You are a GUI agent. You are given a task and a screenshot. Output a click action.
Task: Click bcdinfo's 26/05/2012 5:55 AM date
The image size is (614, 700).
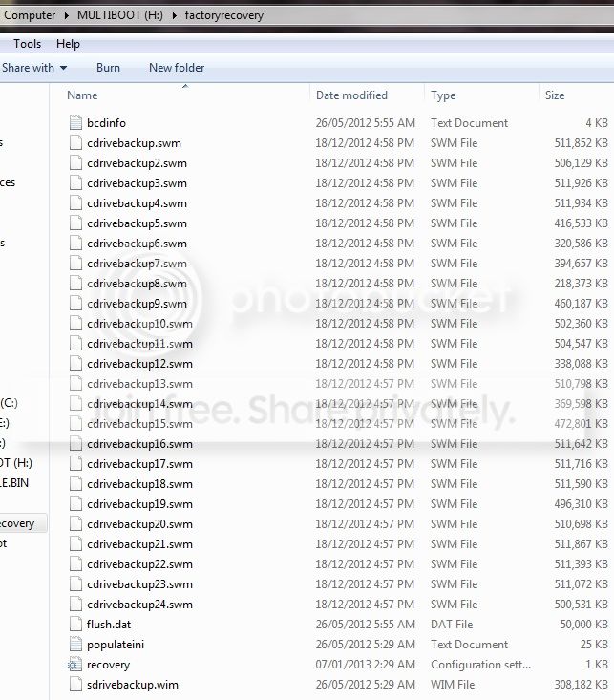pos(366,123)
